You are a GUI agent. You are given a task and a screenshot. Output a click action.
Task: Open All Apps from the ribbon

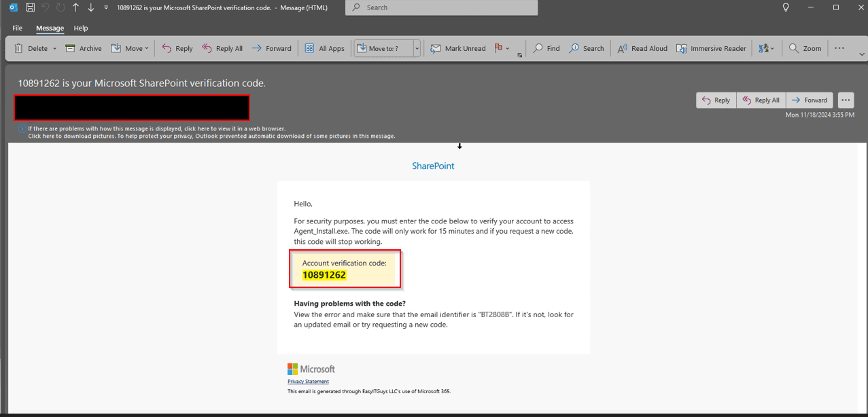pyautogui.click(x=324, y=48)
